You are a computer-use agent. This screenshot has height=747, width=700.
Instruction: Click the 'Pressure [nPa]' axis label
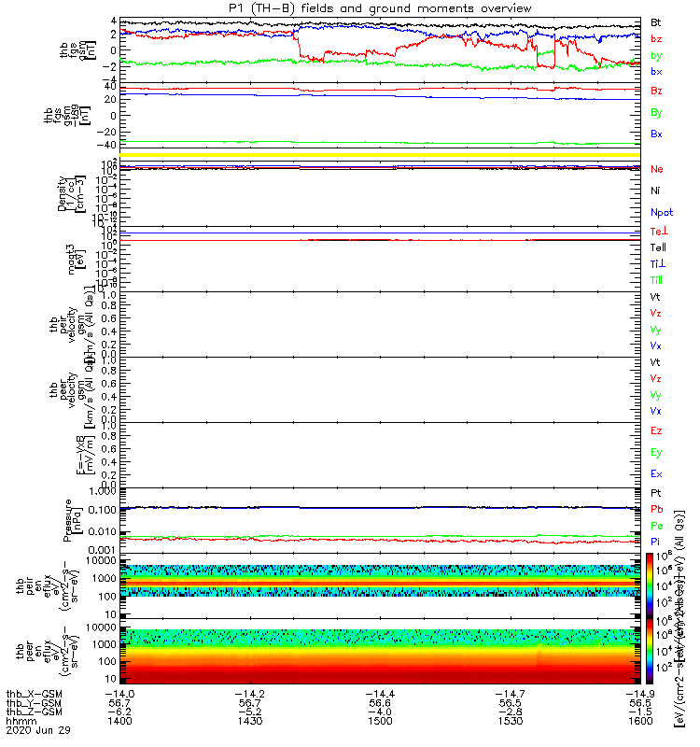click(x=72, y=520)
